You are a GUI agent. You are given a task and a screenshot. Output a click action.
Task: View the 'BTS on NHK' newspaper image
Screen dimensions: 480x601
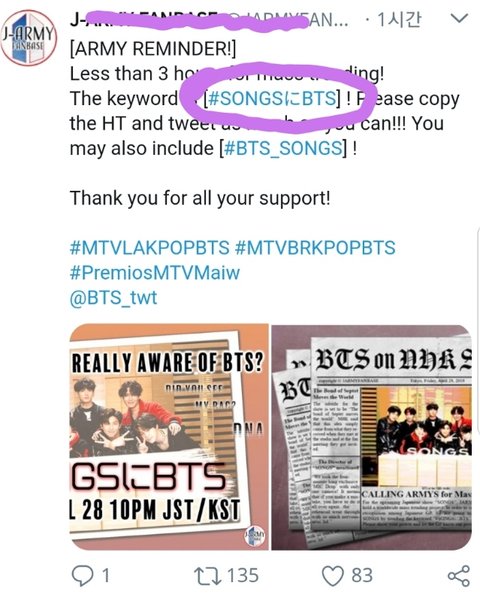372,437
